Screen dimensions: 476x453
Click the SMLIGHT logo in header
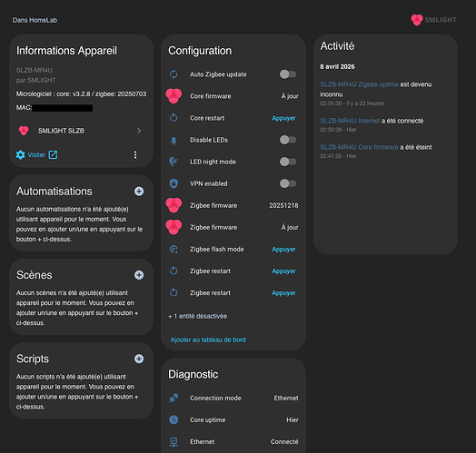[433, 20]
